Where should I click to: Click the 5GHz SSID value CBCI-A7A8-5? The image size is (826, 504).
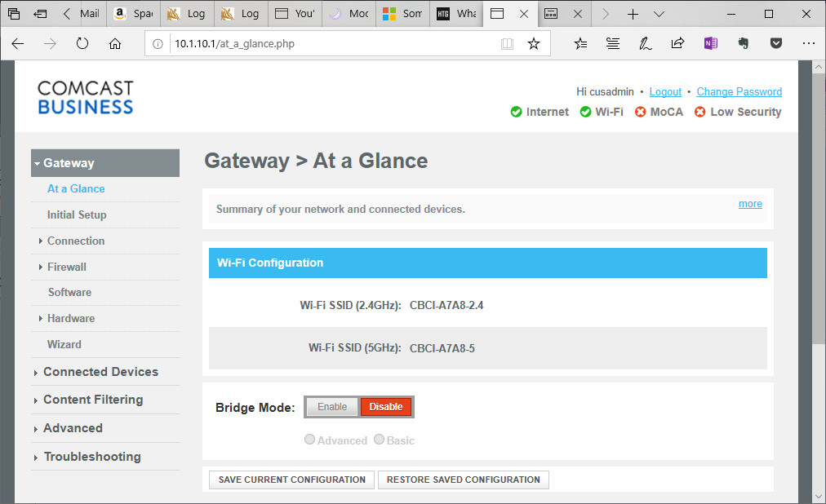(442, 348)
